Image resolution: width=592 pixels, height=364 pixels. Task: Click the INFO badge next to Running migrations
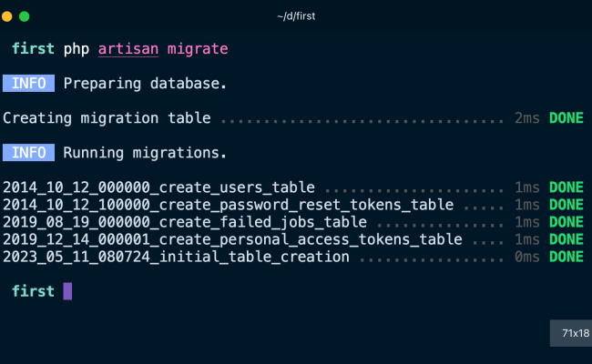point(29,153)
